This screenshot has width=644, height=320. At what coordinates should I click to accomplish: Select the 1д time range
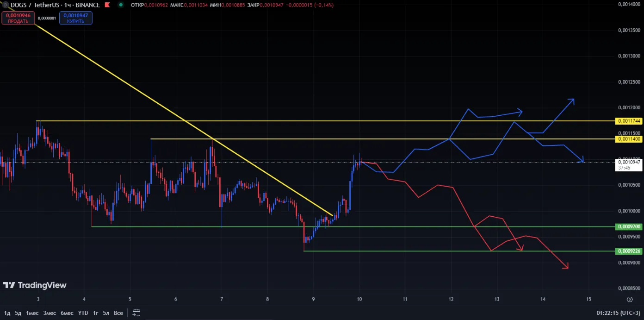[x=7, y=313]
